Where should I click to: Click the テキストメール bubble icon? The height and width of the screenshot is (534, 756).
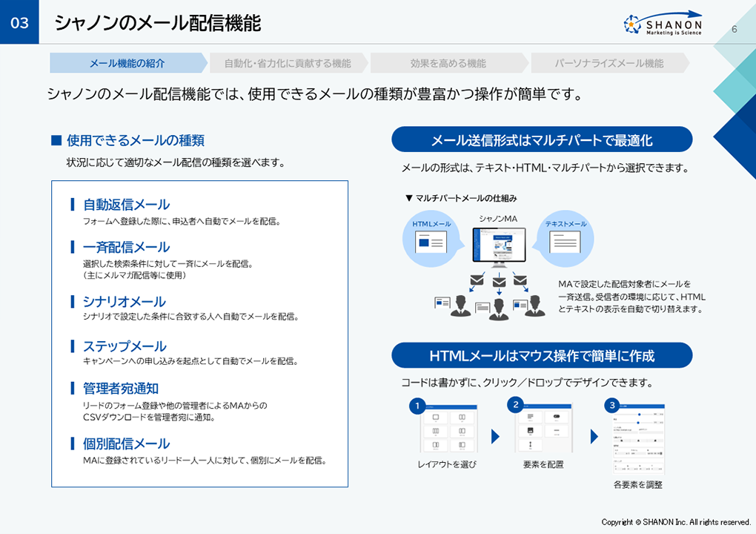point(564,239)
